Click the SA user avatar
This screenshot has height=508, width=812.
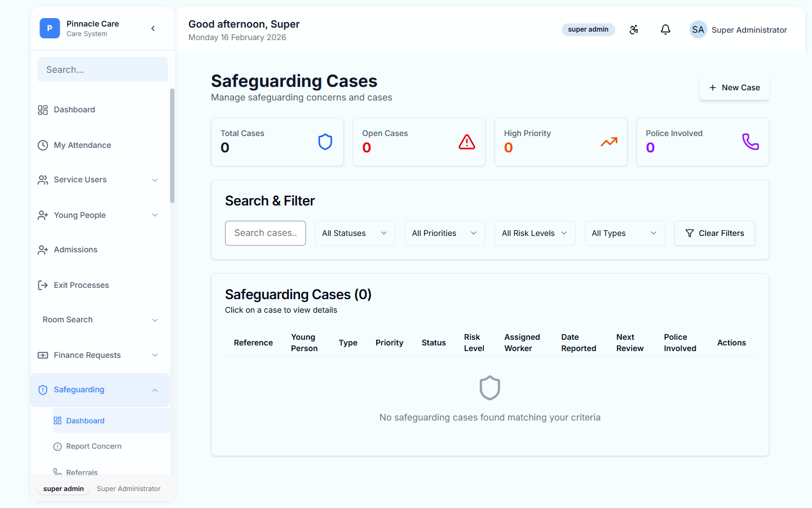[x=698, y=30]
